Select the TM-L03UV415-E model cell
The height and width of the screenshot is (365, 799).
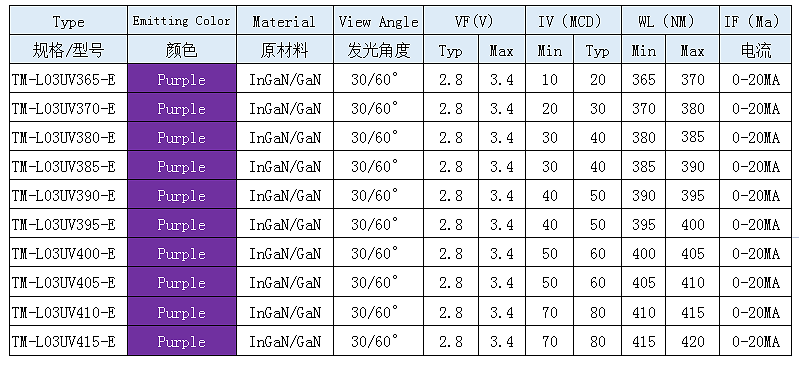tap(69, 341)
